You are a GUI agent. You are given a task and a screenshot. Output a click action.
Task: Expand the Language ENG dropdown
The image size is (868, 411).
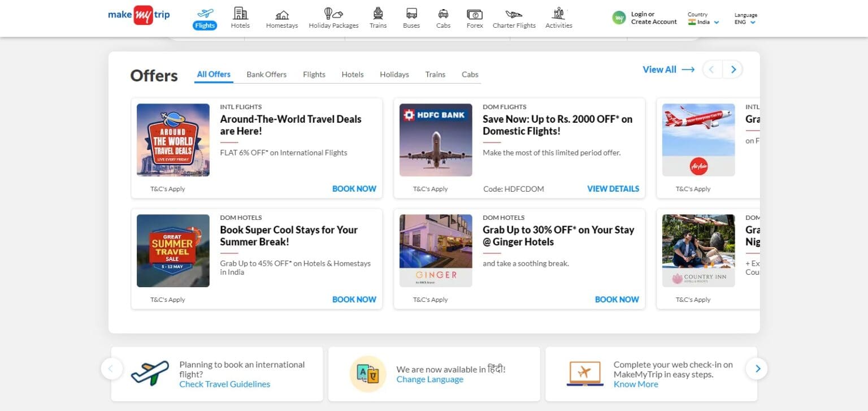pyautogui.click(x=745, y=22)
